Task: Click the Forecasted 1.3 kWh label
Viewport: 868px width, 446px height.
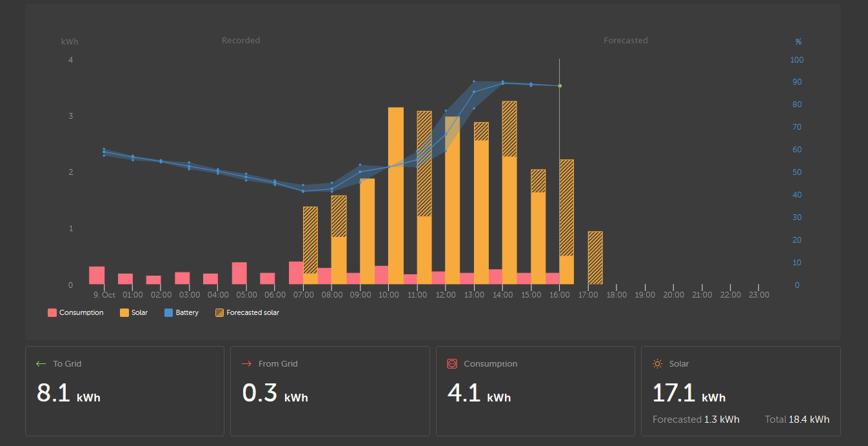Action: point(696,420)
